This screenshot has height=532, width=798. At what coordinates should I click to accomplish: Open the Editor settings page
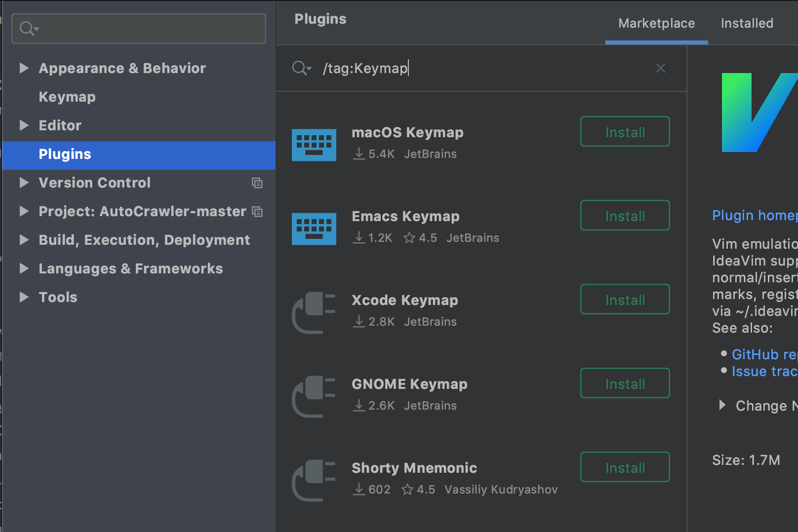[60, 125]
